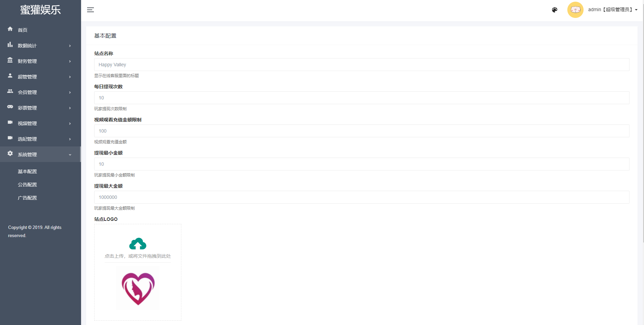Click the 站点名称 input field
This screenshot has width=644, height=325.
click(362, 65)
